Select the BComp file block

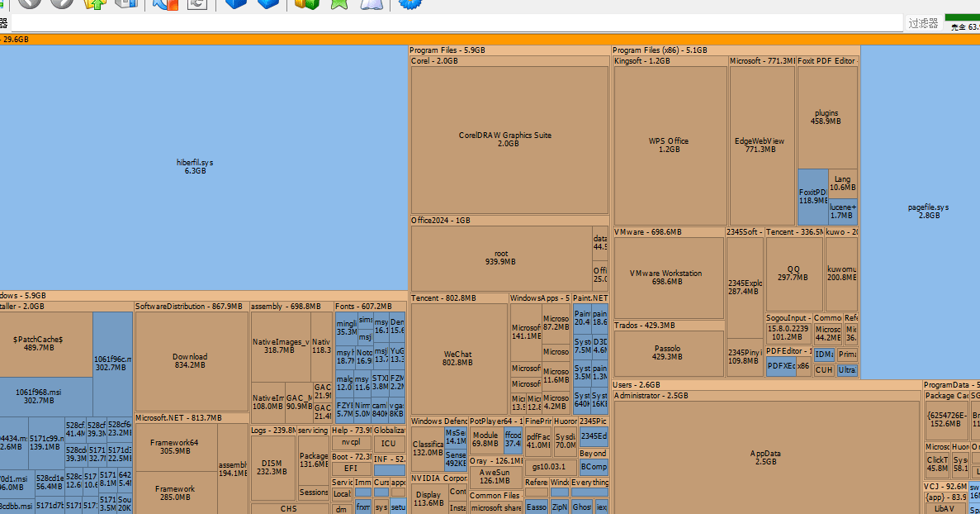click(594, 467)
